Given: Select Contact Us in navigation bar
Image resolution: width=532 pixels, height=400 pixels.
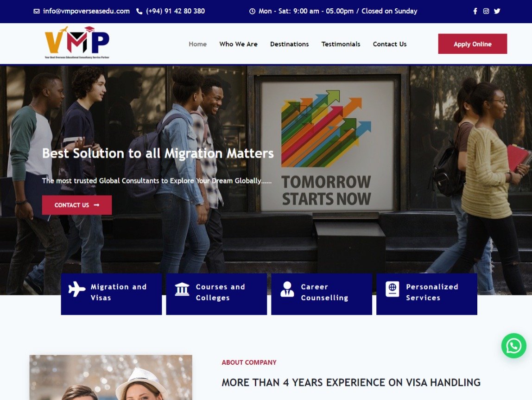Looking at the screenshot, I should (389, 44).
